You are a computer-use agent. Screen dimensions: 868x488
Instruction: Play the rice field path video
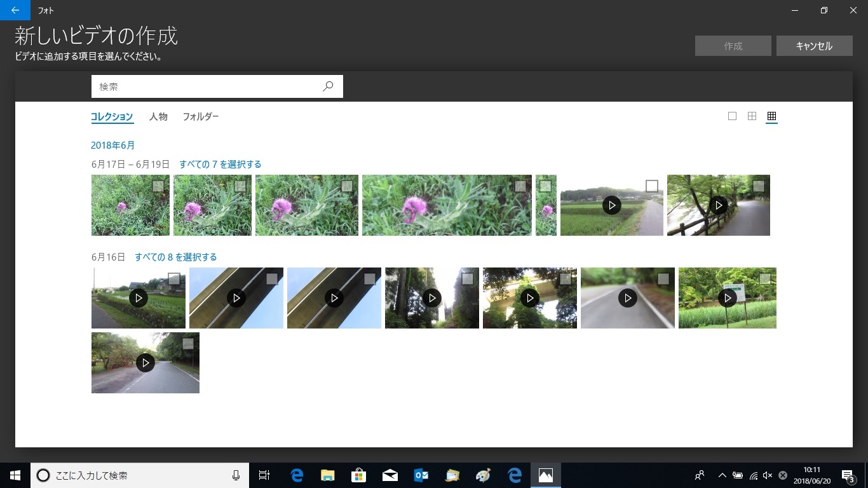612,205
